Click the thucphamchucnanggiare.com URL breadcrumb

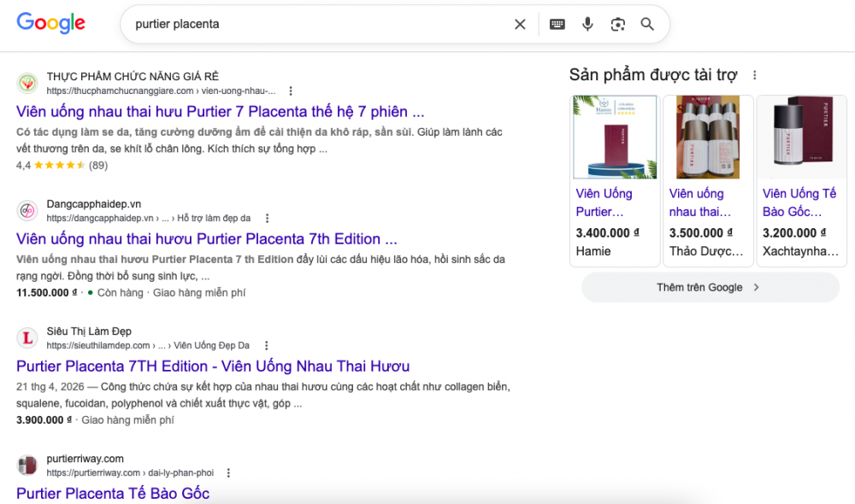coord(161,91)
